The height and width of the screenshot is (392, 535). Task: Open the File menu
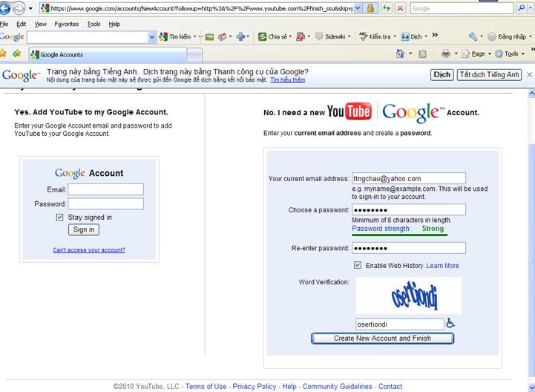pyautogui.click(x=4, y=24)
